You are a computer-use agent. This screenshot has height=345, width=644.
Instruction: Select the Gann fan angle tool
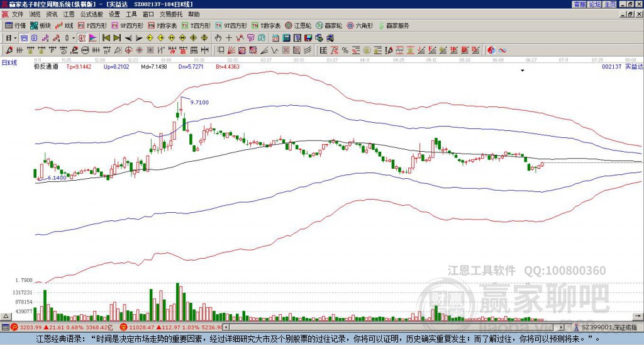pos(231,50)
